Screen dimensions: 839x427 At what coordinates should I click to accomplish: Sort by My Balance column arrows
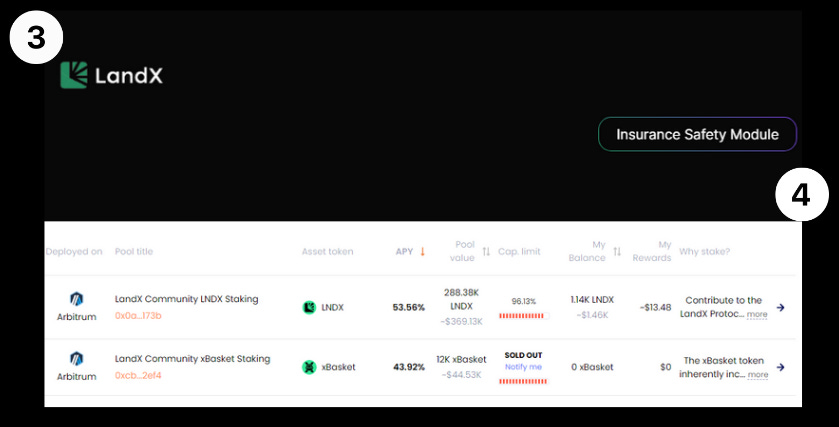(x=617, y=251)
